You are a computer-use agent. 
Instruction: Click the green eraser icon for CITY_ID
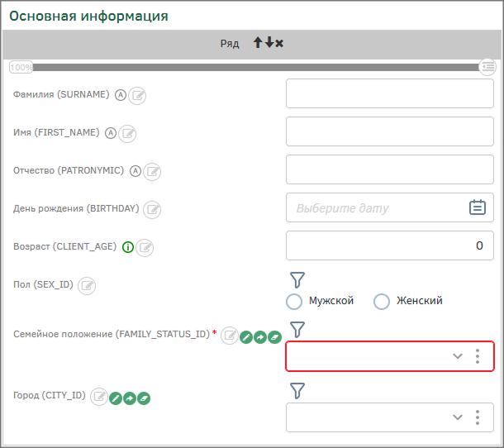[x=144, y=398]
